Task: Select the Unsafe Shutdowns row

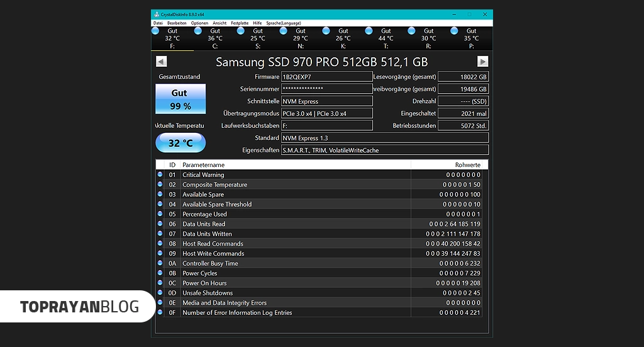Action: pyautogui.click(x=318, y=293)
